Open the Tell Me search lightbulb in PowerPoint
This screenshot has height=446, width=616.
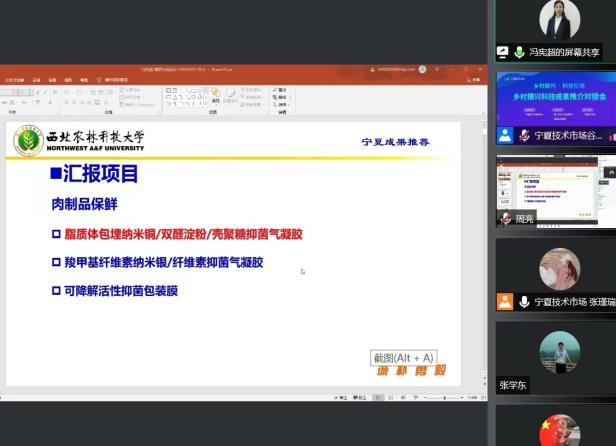tap(99, 80)
